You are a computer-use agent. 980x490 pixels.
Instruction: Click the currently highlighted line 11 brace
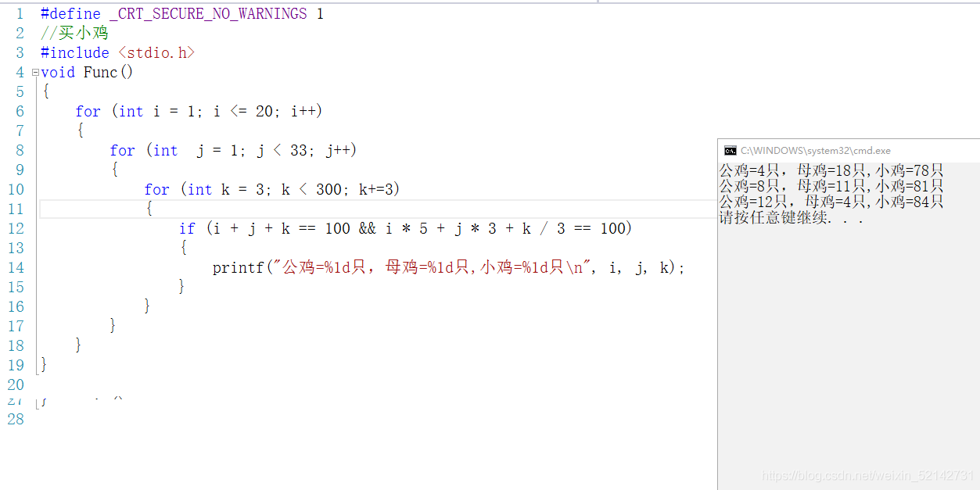[x=149, y=209]
